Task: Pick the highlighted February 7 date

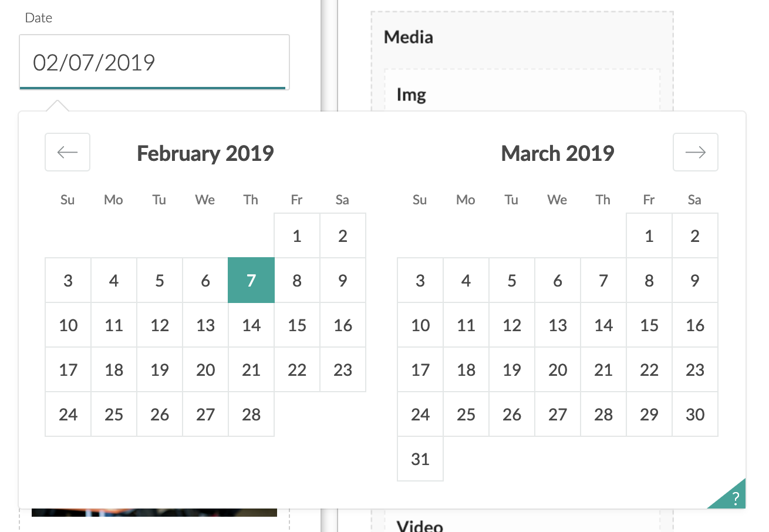Action: coord(251,280)
